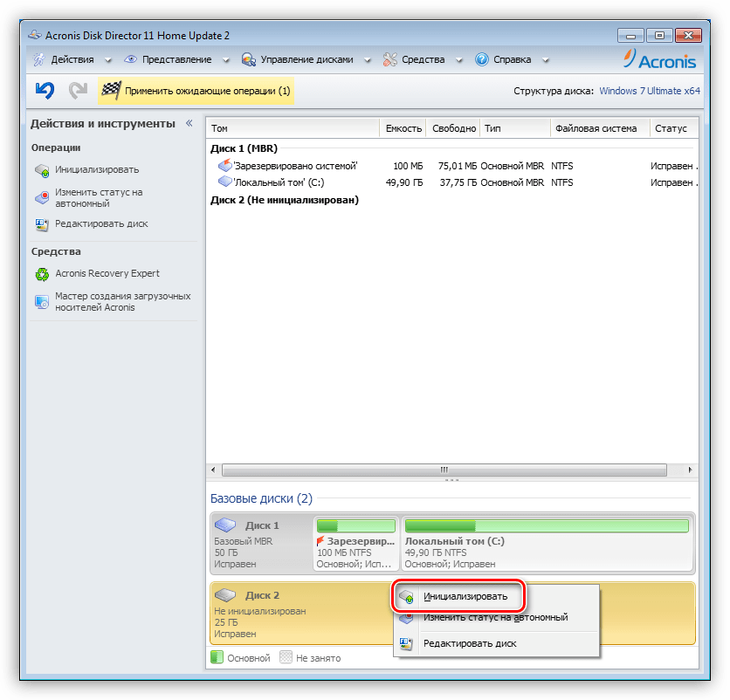This screenshot has height=700, width=730.
Task: Launch Acronis Recovery Expert from sidebar
Action: (x=107, y=273)
